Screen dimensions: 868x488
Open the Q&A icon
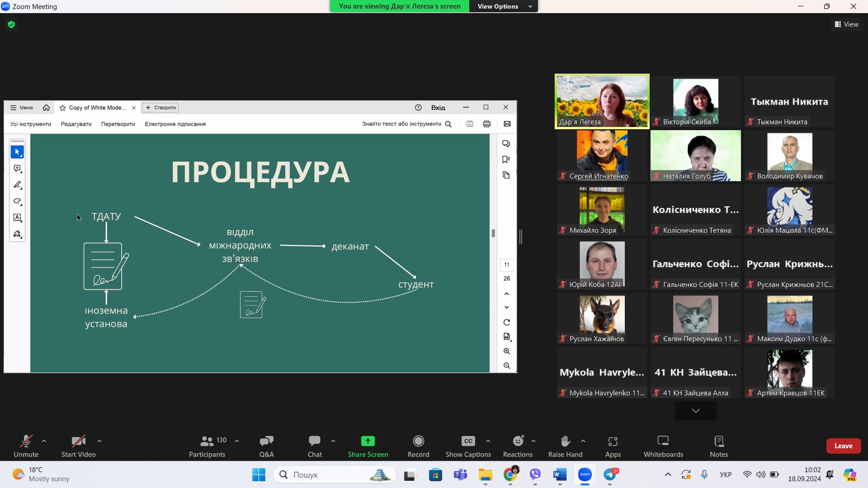pyautogui.click(x=266, y=441)
